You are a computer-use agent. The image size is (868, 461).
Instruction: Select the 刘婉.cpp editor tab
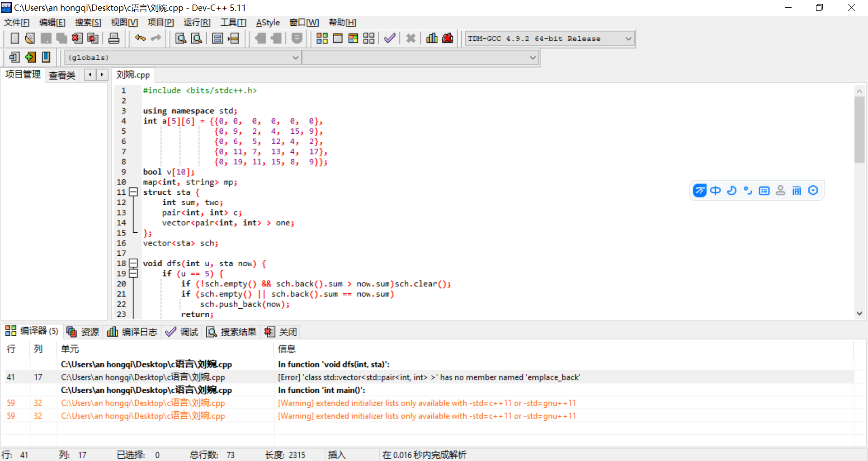[133, 75]
